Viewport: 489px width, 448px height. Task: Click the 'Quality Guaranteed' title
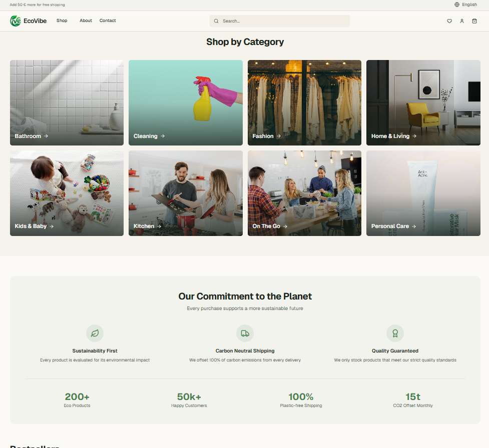tap(395, 351)
